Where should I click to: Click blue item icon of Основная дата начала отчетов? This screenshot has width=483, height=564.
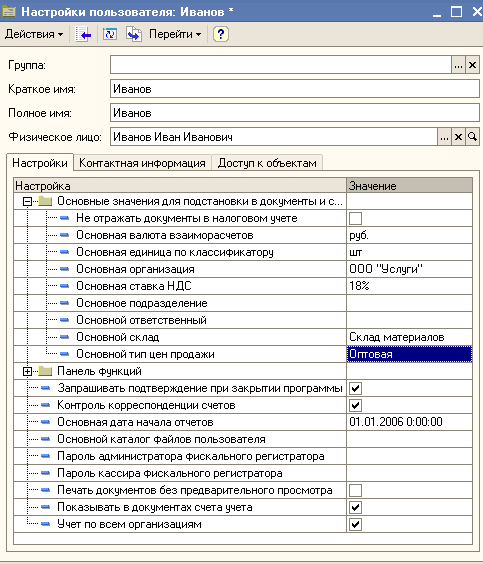point(45,422)
